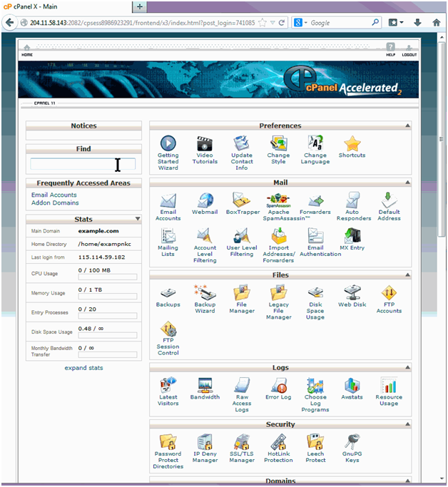448x487 pixels.
Task: Open Leech Protect
Action: 315,448
